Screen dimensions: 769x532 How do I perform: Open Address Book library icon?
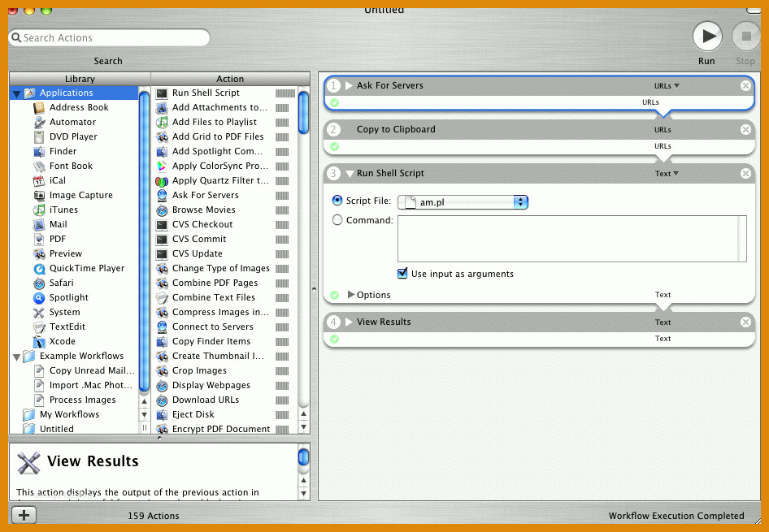click(39, 107)
